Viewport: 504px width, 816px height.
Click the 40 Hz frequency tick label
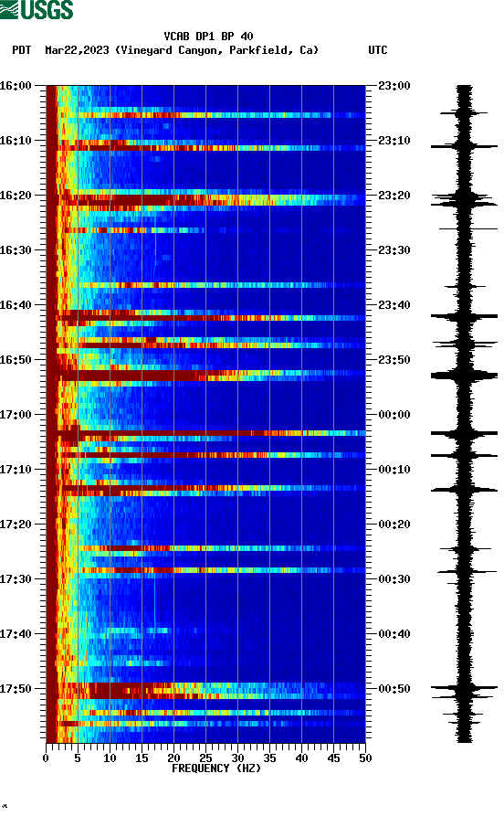(x=301, y=758)
